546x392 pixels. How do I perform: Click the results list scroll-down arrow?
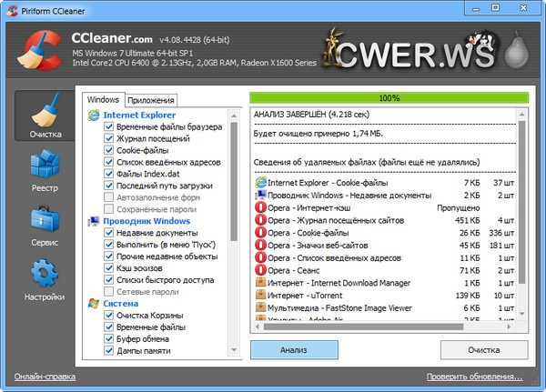click(x=521, y=314)
